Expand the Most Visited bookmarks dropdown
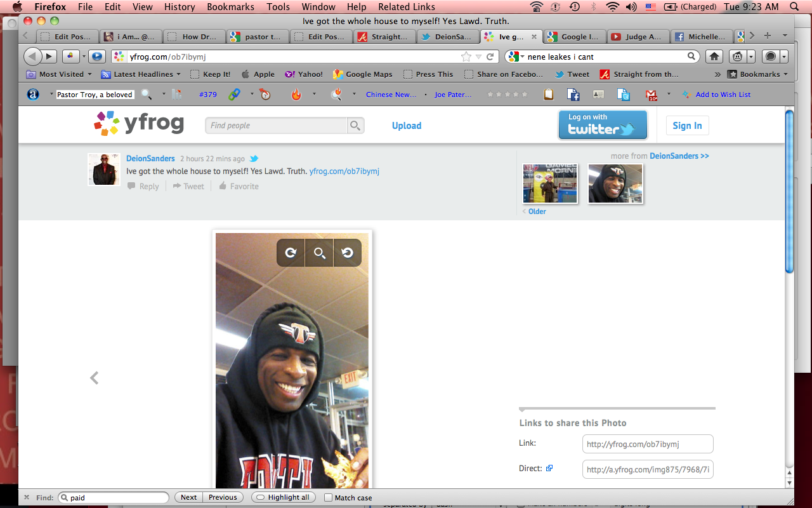Viewport: 812px width, 508px height. click(61, 74)
